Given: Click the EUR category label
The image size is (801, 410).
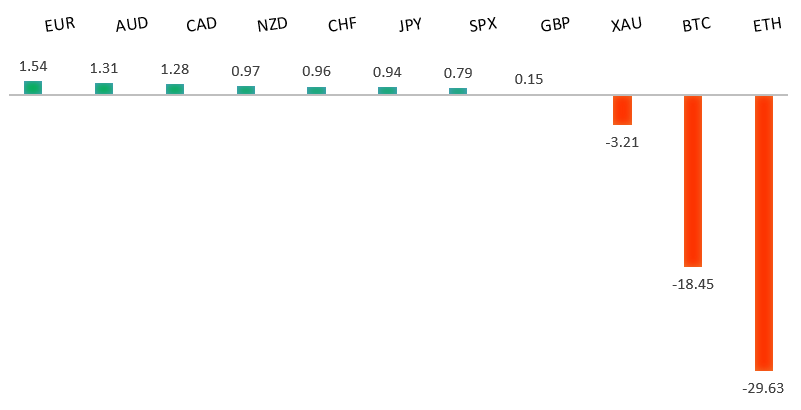Looking at the screenshot, I should (x=60, y=25).
